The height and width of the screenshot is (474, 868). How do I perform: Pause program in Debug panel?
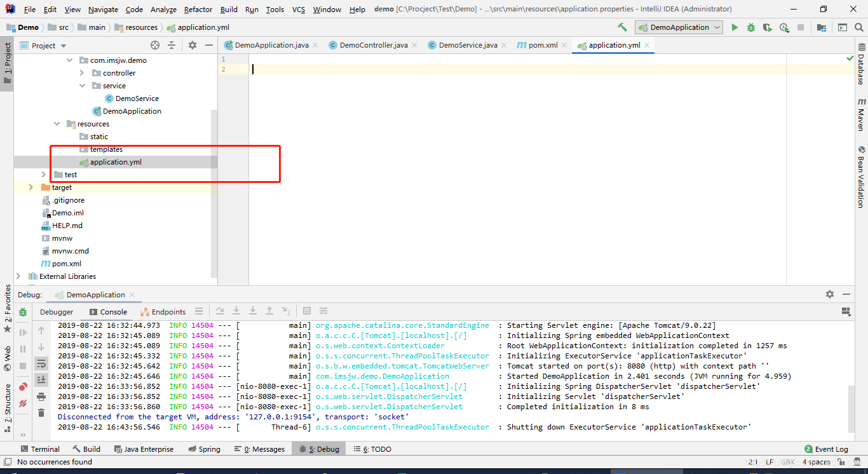point(23,349)
